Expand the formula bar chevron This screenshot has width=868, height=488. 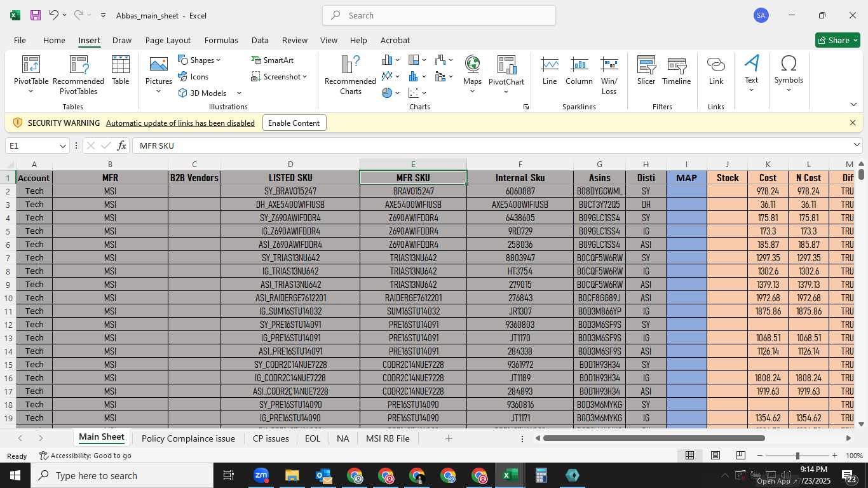click(x=856, y=146)
